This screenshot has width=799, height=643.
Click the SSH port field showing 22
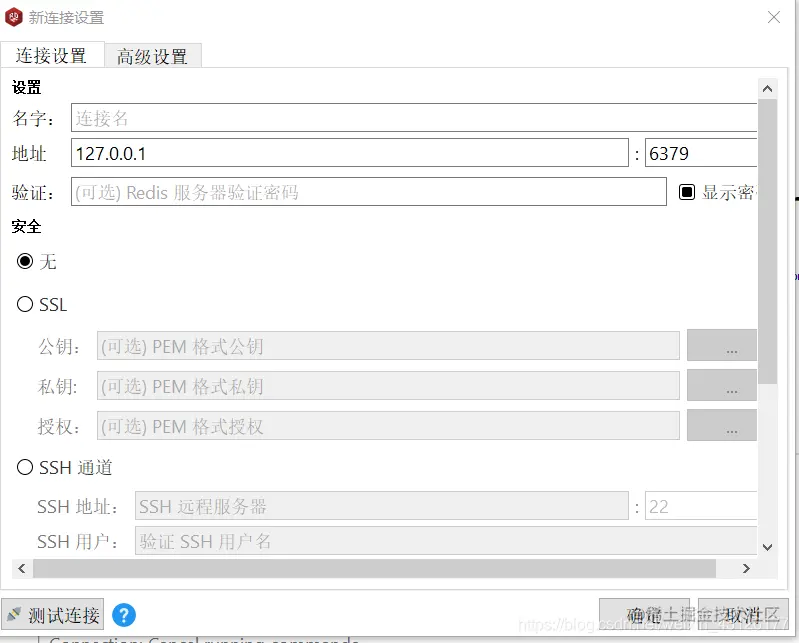(x=701, y=506)
